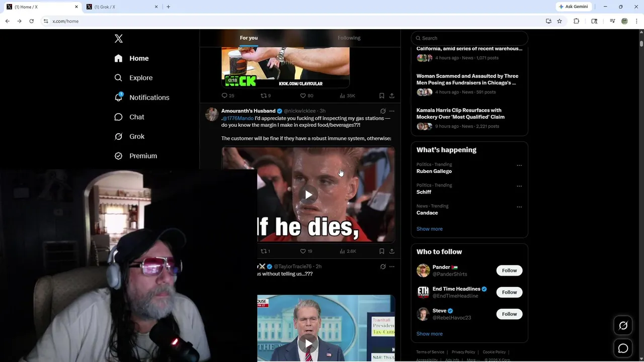Switch to the For you tab
The width and height of the screenshot is (644, 362).
(x=249, y=38)
